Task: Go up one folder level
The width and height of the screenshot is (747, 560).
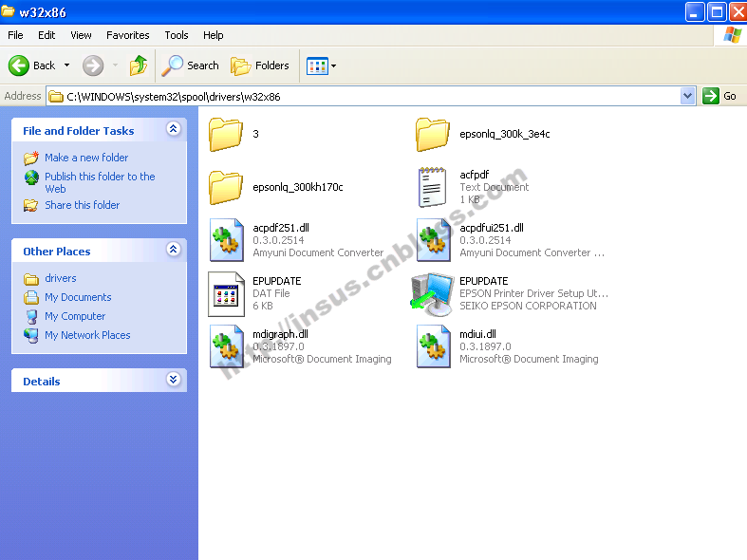Action: [x=139, y=65]
